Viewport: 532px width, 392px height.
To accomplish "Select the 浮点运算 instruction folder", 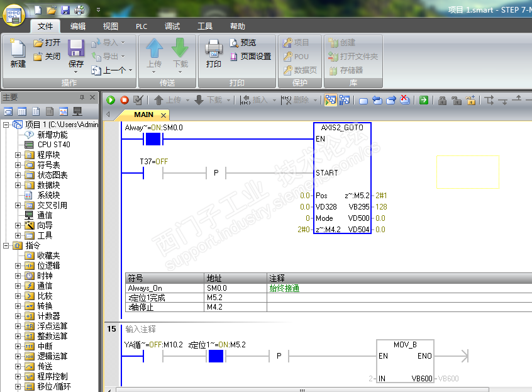I will coord(52,326).
